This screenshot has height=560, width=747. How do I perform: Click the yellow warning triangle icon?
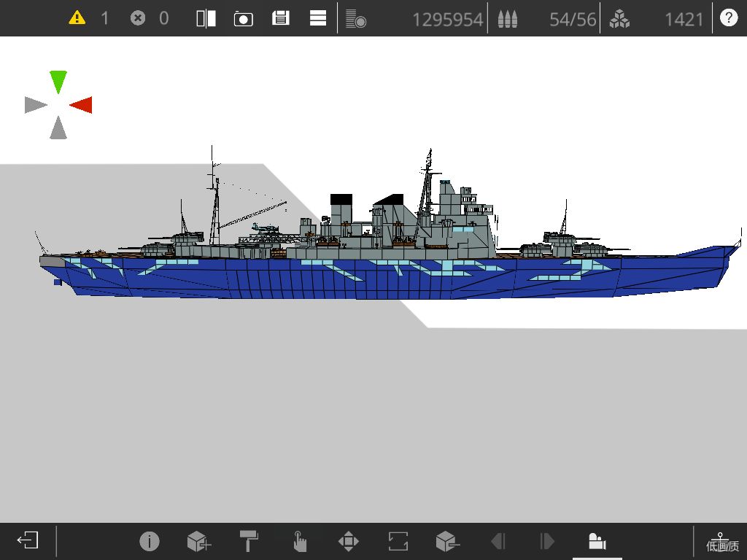[x=77, y=18]
